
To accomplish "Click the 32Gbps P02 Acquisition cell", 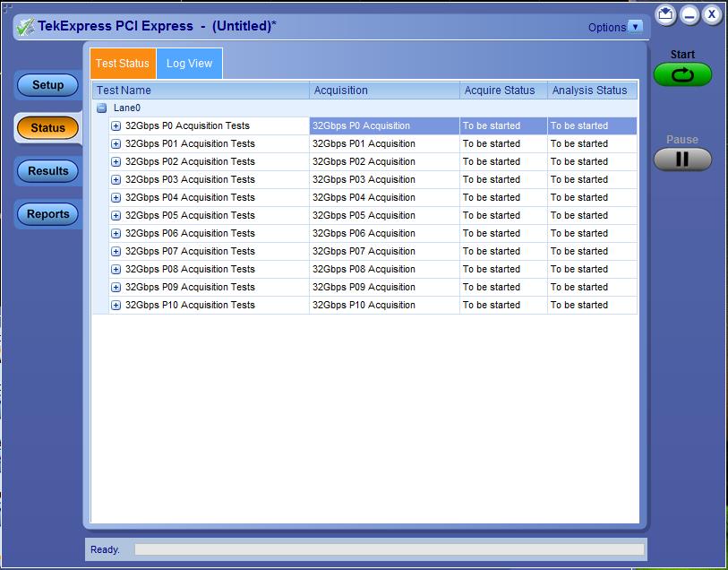I will (384, 161).
